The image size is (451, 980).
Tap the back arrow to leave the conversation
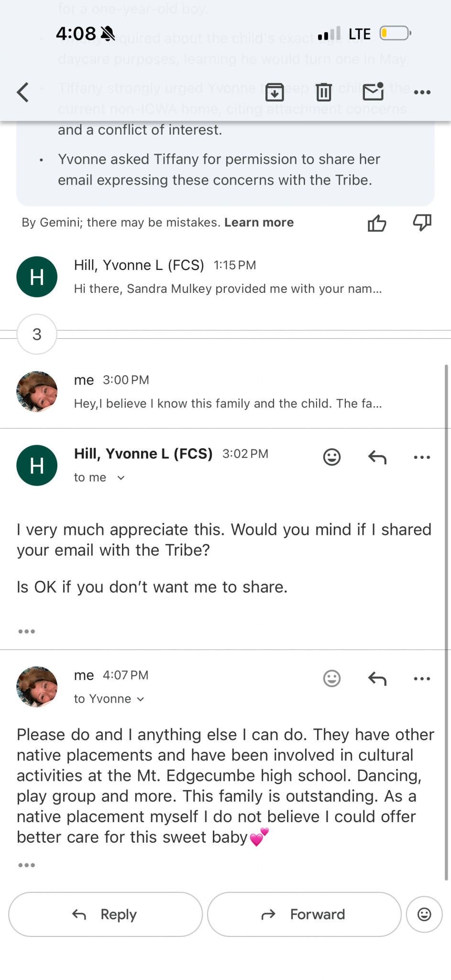(23, 92)
